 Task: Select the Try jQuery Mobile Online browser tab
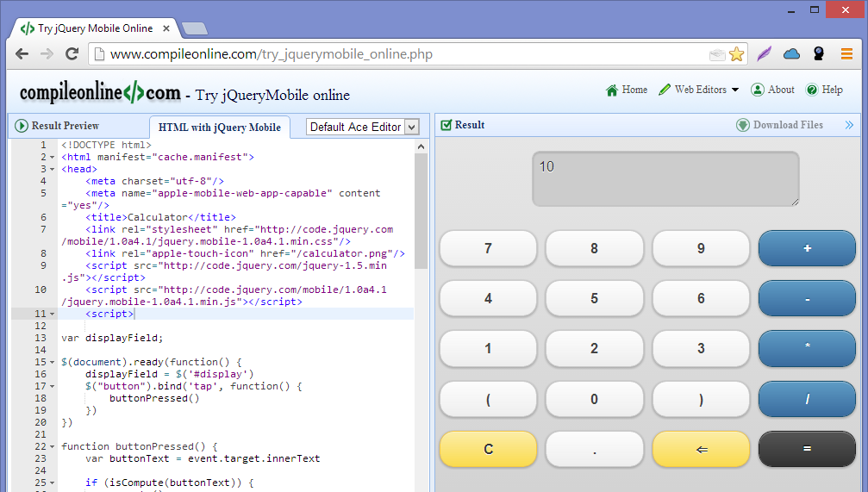coord(95,28)
